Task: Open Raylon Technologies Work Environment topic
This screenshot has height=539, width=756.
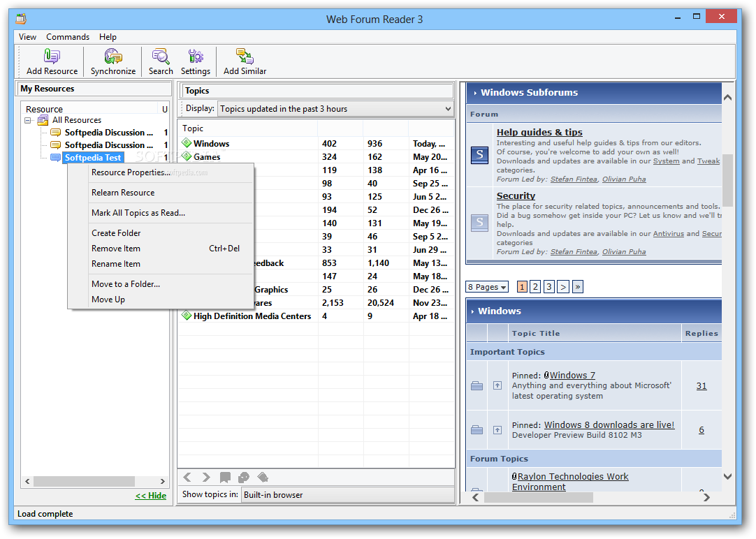Action: coord(570,482)
